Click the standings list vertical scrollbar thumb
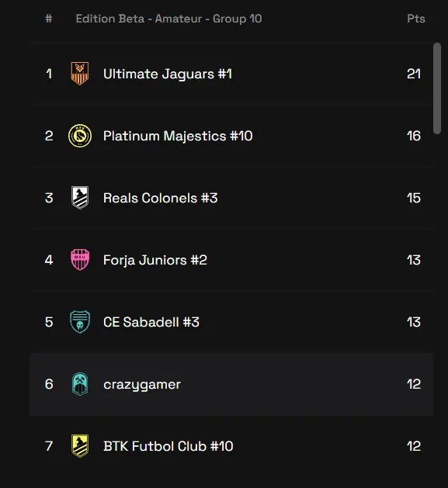448x488 pixels. 437,88
